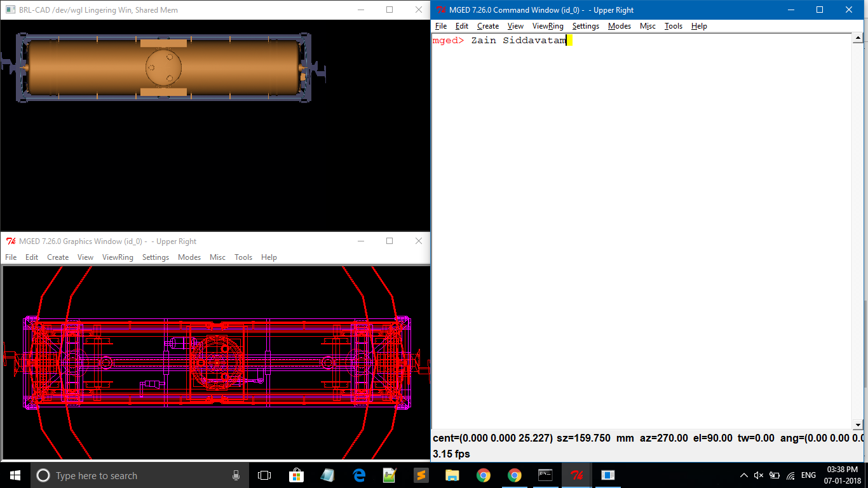
Task: Click the MGED Graphics Window title bar icon
Action: tap(11, 241)
